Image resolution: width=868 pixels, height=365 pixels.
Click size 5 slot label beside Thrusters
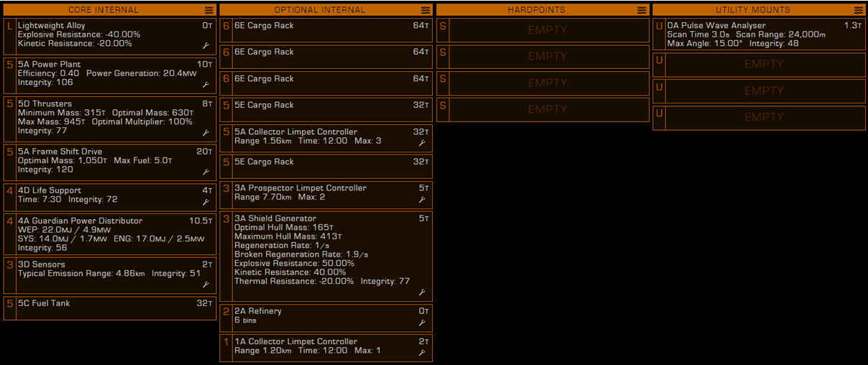coord(9,104)
